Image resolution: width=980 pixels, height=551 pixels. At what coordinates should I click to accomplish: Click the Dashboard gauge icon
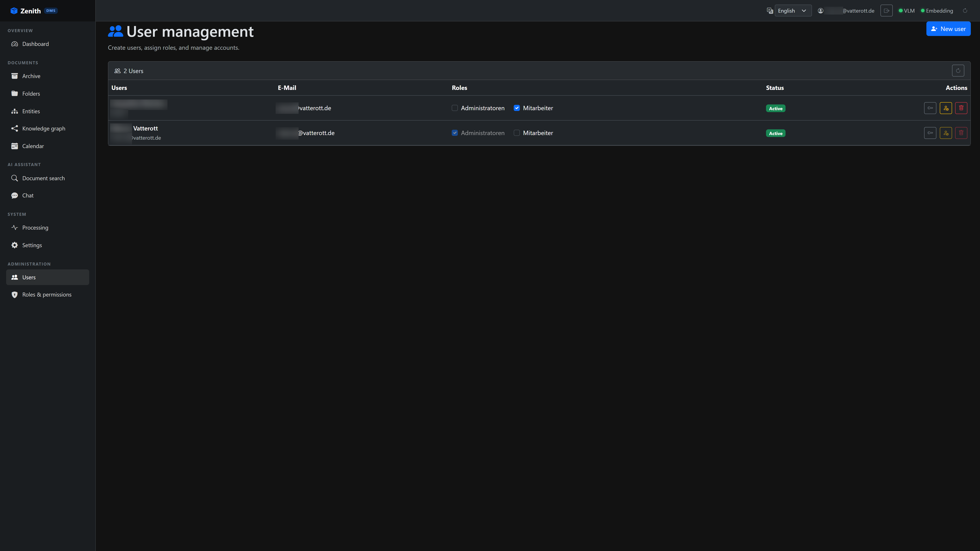[x=15, y=44]
